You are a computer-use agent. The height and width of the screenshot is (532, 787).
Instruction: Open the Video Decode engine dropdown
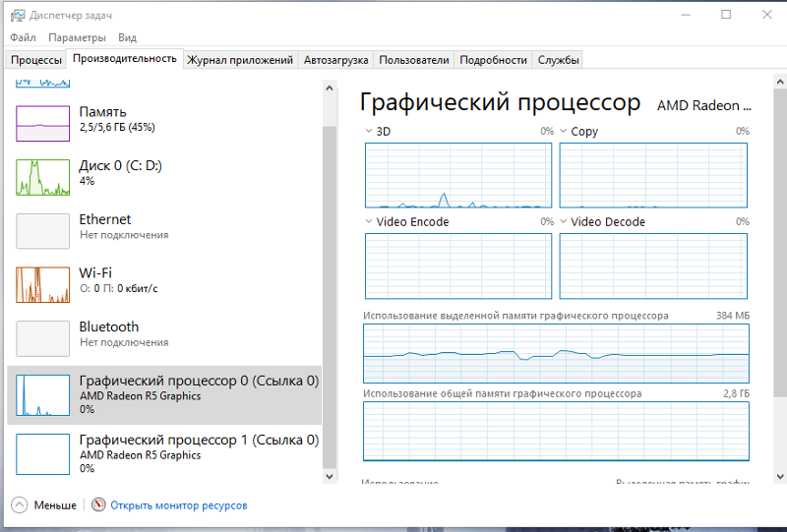pos(564,221)
